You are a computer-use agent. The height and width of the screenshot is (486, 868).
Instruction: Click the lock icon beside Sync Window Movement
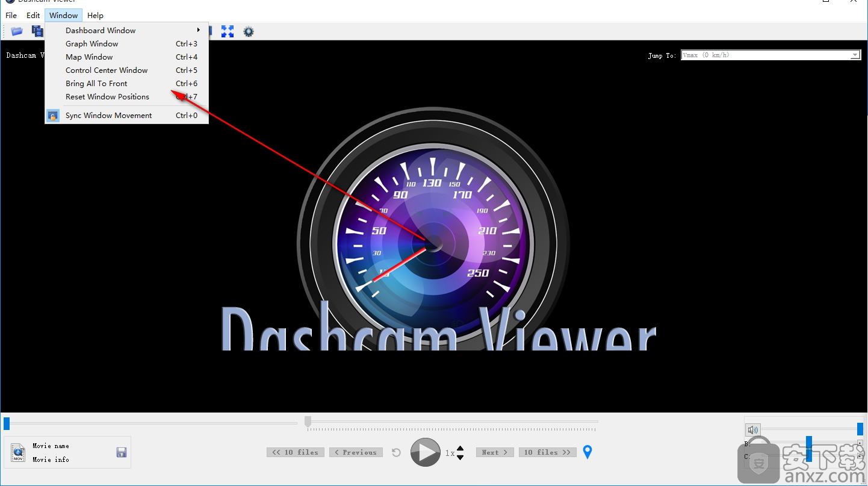pos(53,115)
